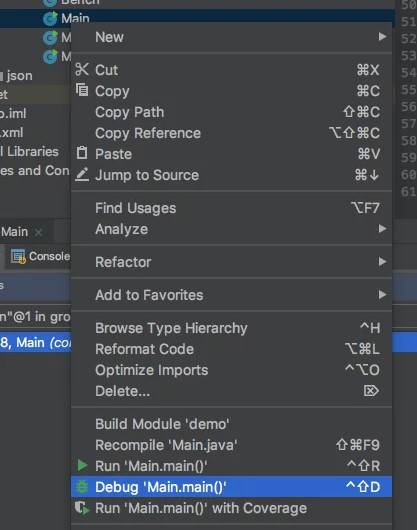This screenshot has height=530, width=417.
Task: Click the Copy icon in the menu
Action: (x=82, y=90)
